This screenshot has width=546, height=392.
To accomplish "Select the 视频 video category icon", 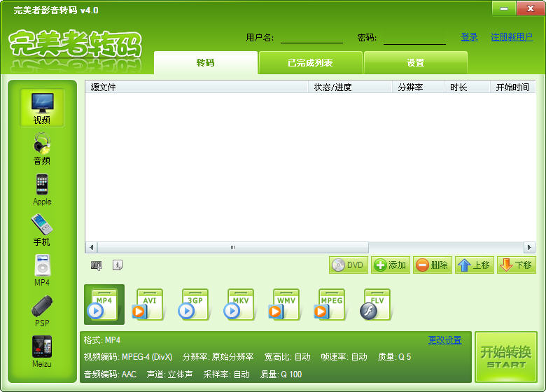I will (x=42, y=108).
